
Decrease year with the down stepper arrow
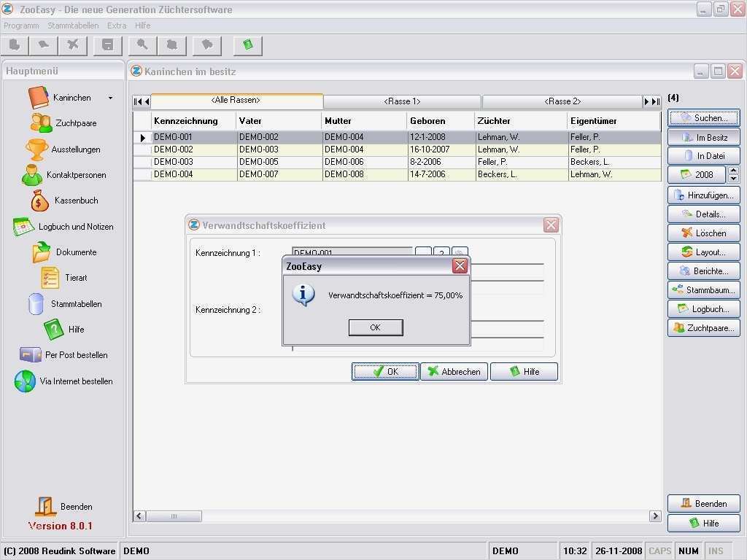(734, 179)
